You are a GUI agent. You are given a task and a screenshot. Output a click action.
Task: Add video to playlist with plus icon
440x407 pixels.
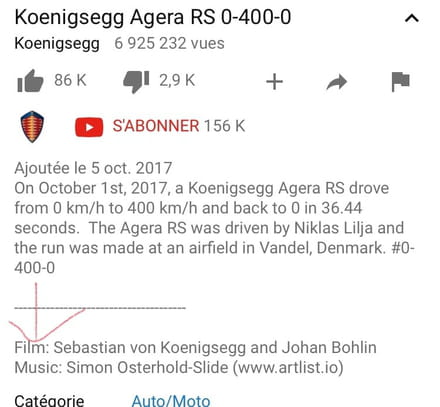click(x=274, y=82)
